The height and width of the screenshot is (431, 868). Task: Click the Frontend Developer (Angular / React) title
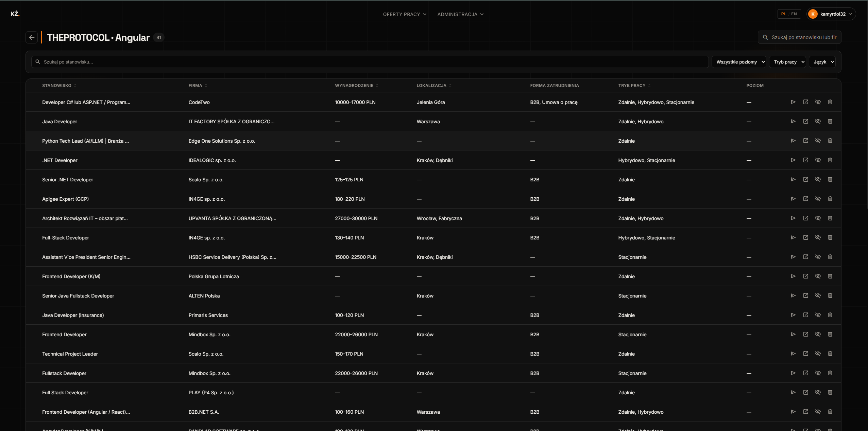(86, 412)
